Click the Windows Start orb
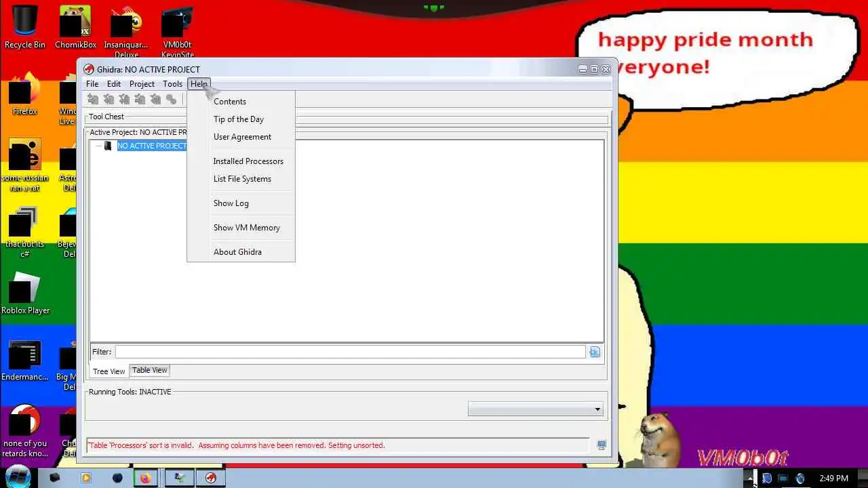 click(x=18, y=476)
